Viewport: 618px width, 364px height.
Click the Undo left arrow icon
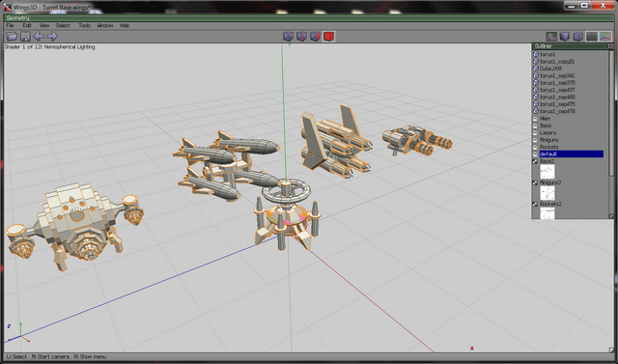point(39,37)
